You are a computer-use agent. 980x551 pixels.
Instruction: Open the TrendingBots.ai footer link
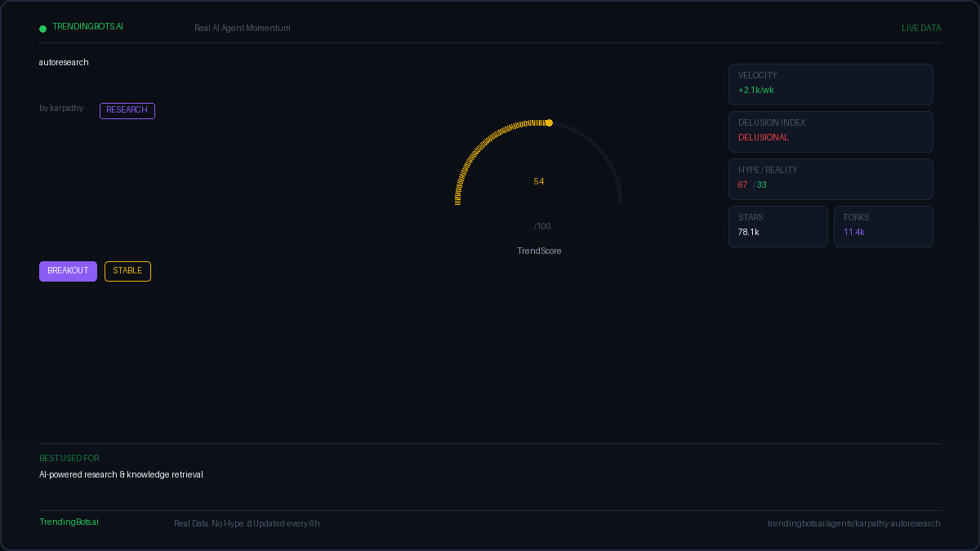tap(69, 522)
